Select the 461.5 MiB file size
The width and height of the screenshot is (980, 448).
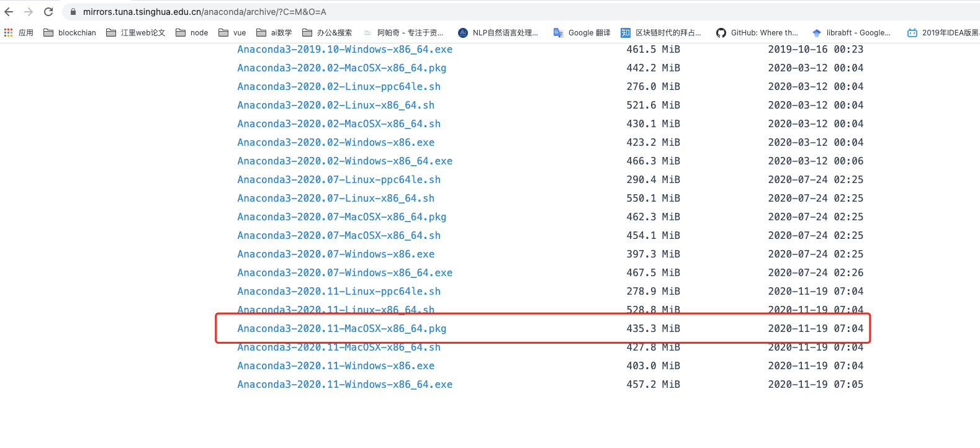click(654, 50)
